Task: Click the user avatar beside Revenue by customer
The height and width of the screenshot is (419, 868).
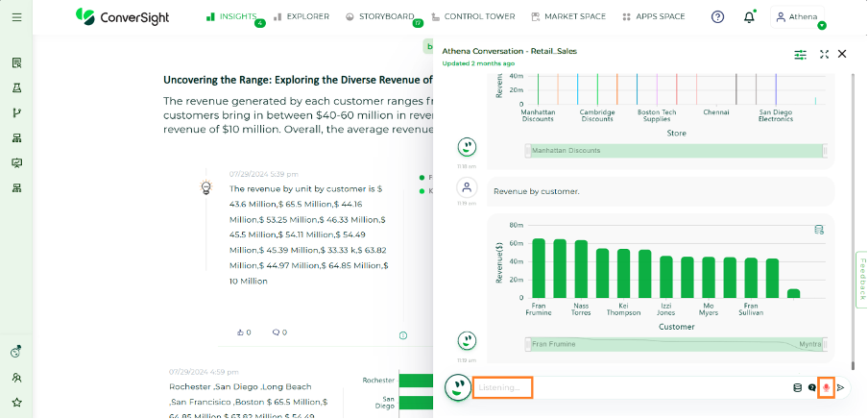Action: tap(467, 188)
